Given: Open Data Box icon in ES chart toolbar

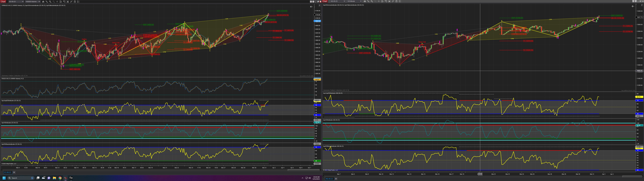Looking at the screenshot, I should tap(61, 2).
